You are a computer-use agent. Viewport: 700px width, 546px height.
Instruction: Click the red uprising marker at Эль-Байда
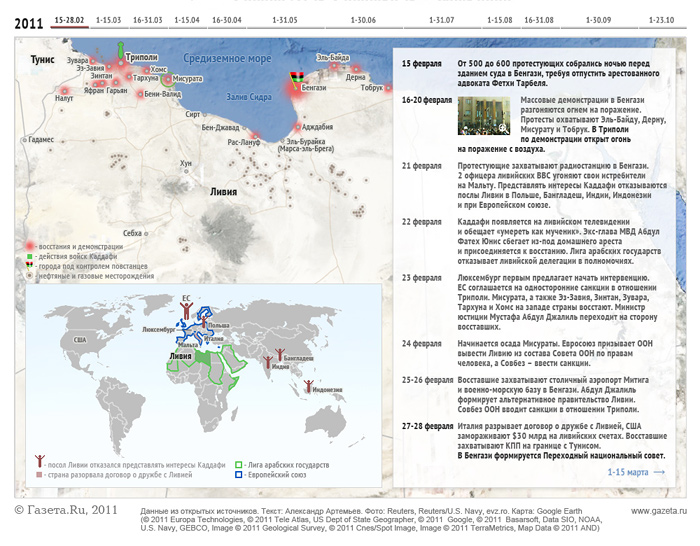[x=333, y=67]
